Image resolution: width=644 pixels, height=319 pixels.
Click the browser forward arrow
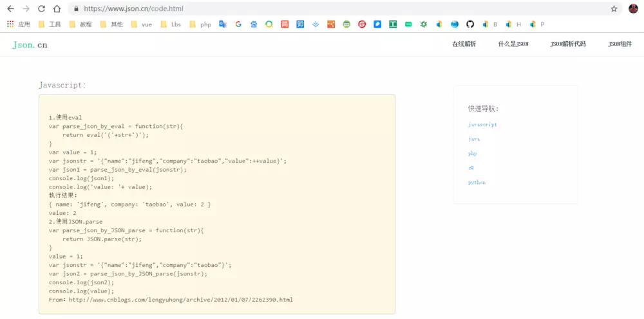click(x=26, y=8)
